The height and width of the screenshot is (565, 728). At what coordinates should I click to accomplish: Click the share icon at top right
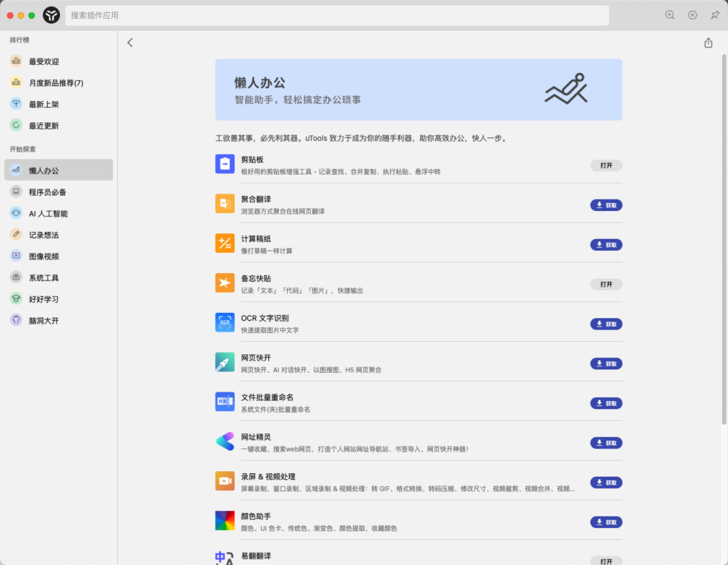(708, 42)
